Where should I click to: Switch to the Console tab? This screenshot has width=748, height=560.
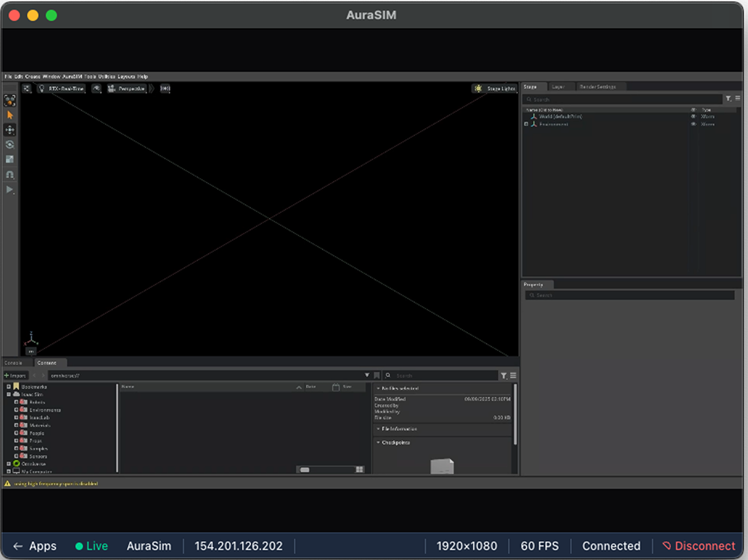click(x=14, y=363)
